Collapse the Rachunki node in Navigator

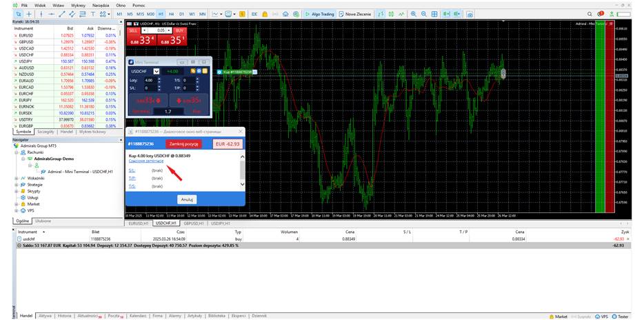click(x=17, y=152)
